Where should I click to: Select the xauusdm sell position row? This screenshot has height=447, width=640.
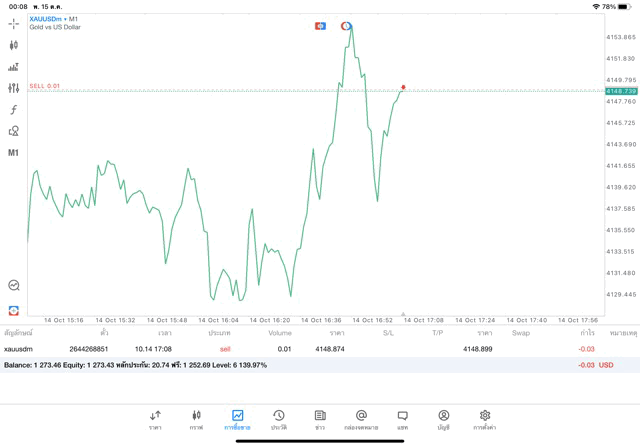[x=300, y=349]
